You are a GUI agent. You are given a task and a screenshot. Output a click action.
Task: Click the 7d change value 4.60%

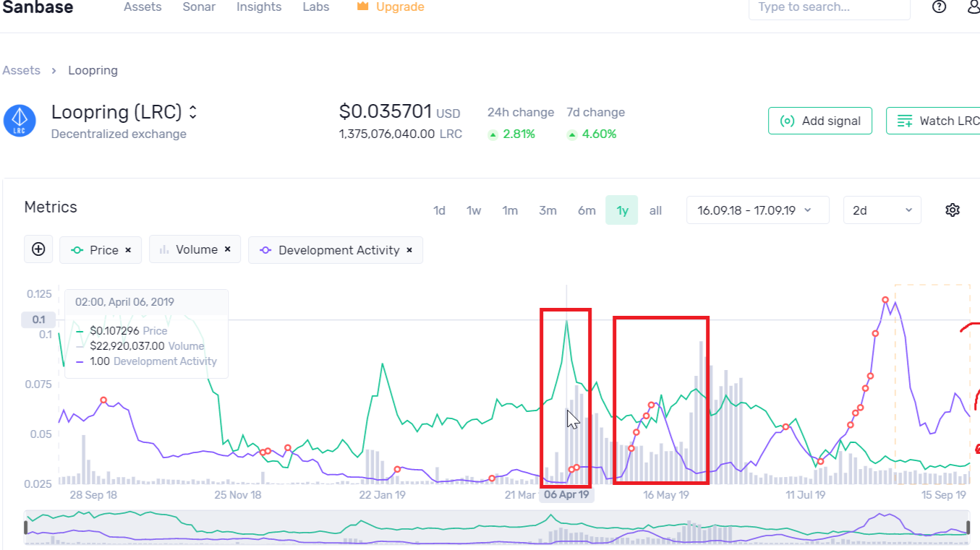tap(600, 134)
